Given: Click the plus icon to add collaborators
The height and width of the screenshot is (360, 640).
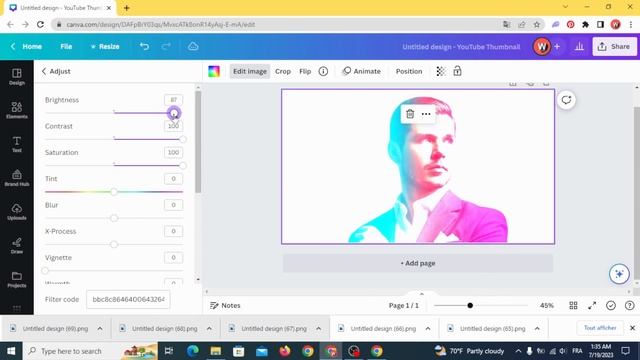Looking at the screenshot, I should (x=557, y=47).
